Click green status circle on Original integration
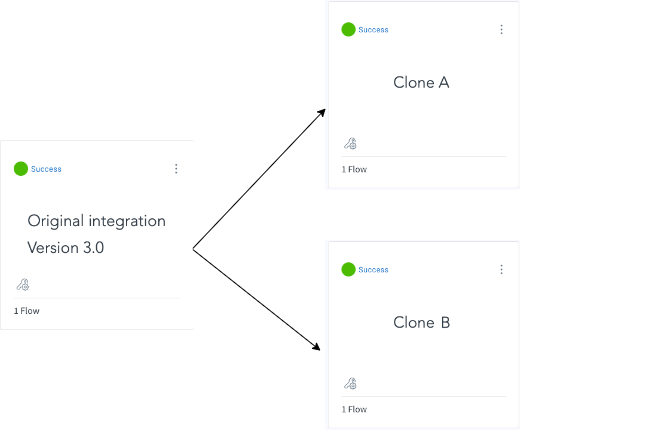This screenshot has width=661, height=434. [21, 169]
